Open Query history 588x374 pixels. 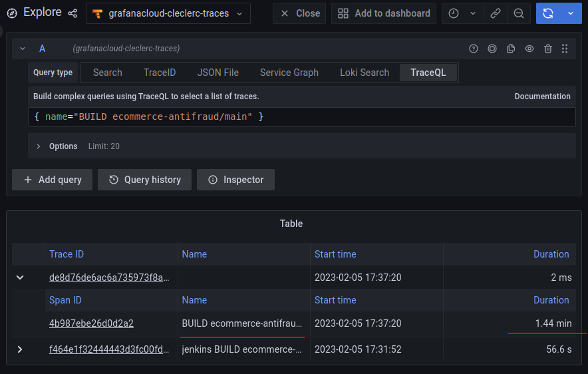(145, 180)
